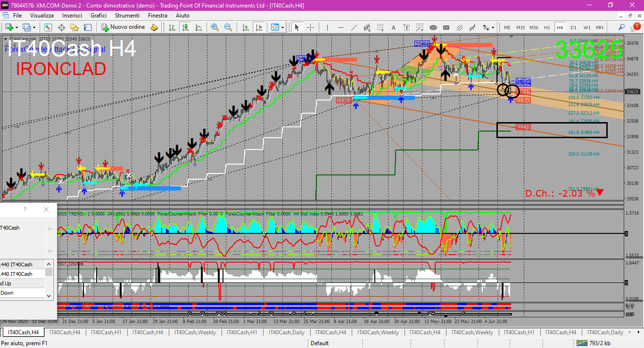
Task: Toggle chart auto scroll
Action: tap(246, 27)
